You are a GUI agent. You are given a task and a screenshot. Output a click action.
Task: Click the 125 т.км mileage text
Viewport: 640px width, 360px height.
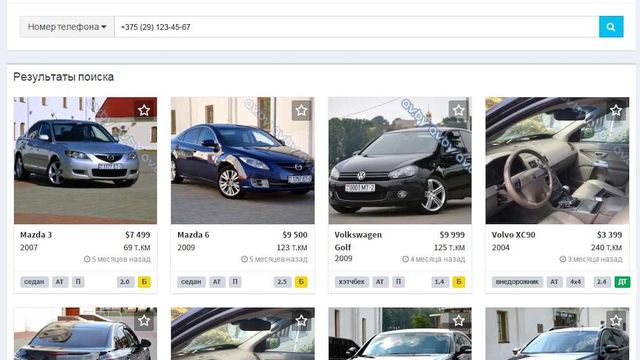pyautogui.click(x=449, y=247)
